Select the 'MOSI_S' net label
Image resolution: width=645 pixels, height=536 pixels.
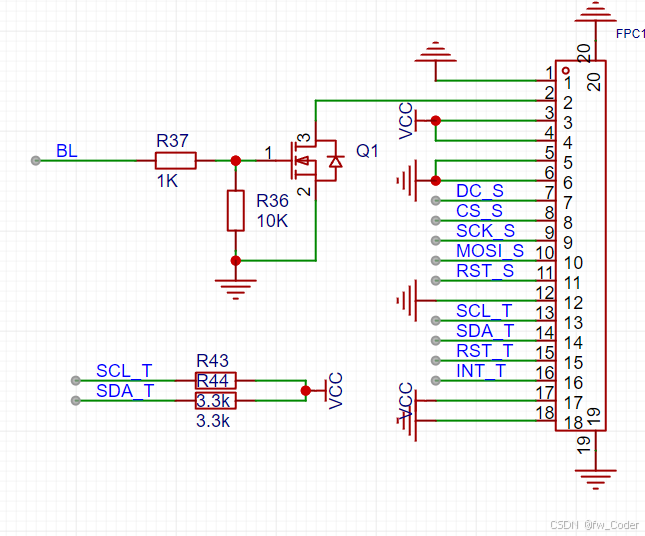click(x=490, y=251)
